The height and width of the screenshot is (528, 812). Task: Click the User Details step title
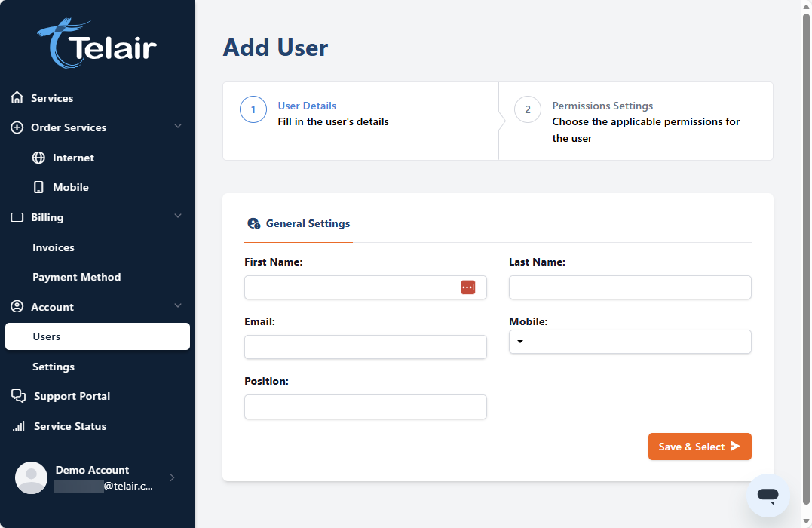point(307,106)
